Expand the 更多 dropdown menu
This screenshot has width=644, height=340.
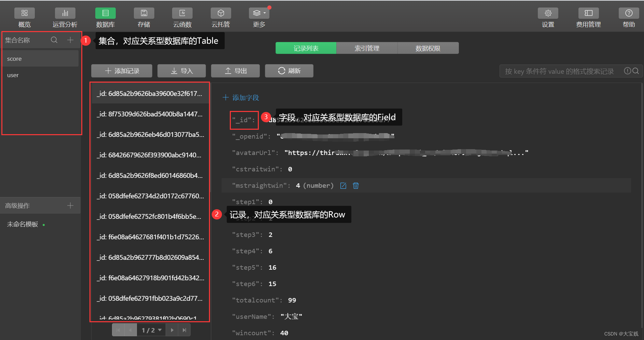coord(259,14)
